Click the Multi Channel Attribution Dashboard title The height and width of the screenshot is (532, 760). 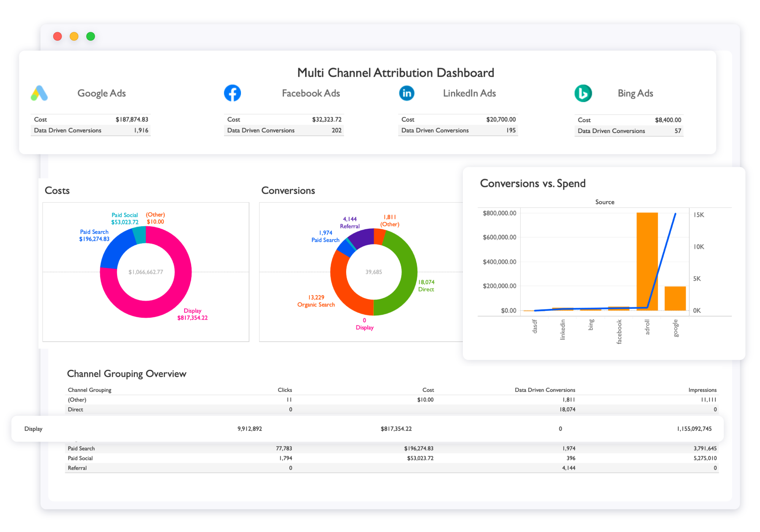coord(396,73)
